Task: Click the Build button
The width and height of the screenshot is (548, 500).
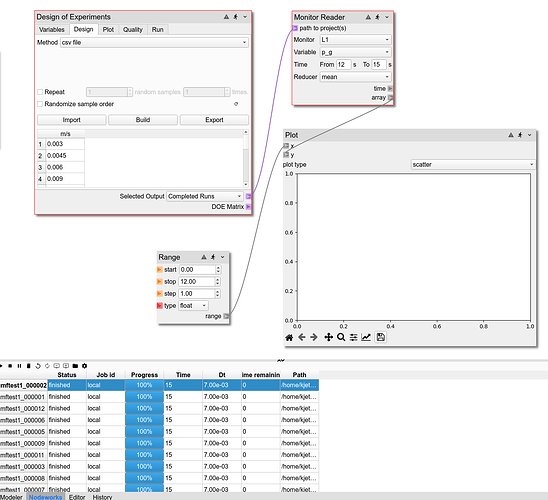Action: [143, 120]
